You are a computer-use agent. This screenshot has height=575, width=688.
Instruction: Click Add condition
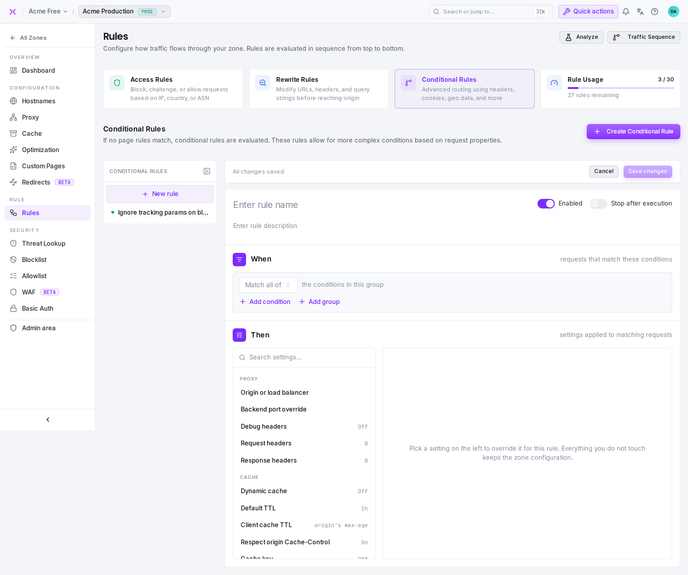pos(265,302)
